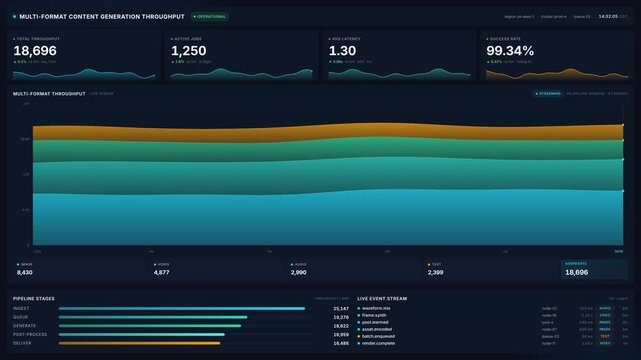Click the dashboard title MULTI-FORMAT CONTENT GENERATION THROUGHPUT
This screenshot has width=641, height=360.
pyautogui.click(x=102, y=17)
